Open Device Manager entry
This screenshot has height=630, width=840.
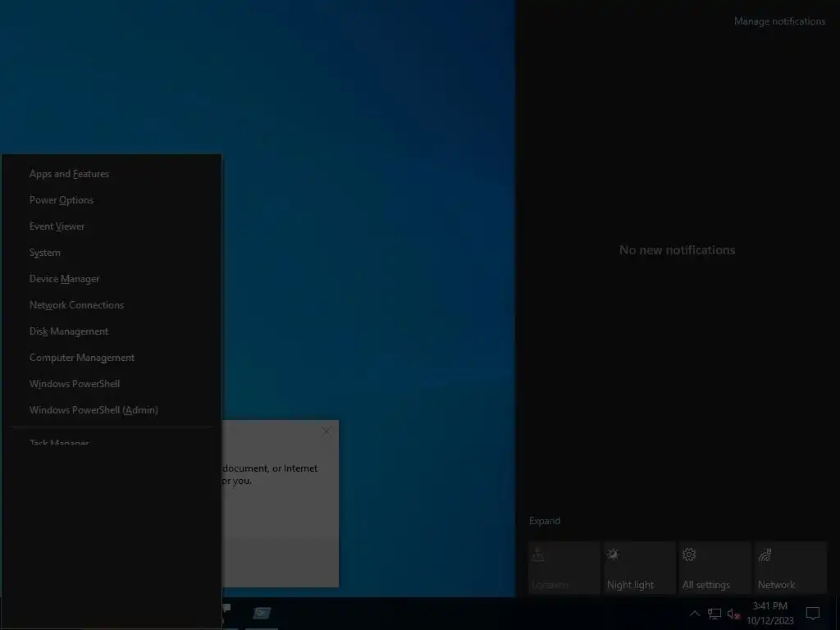(112, 279)
